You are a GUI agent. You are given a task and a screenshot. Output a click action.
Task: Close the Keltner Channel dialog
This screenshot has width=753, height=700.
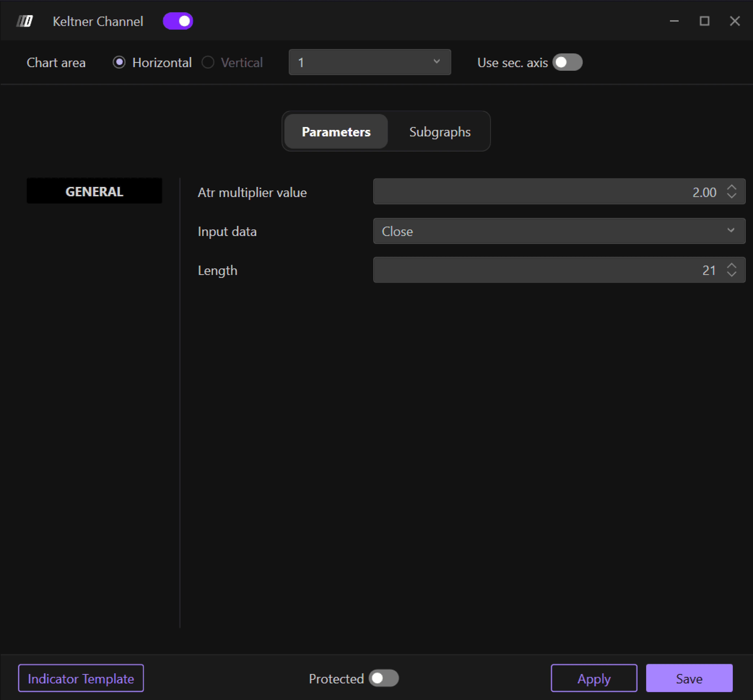(x=734, y=21)
